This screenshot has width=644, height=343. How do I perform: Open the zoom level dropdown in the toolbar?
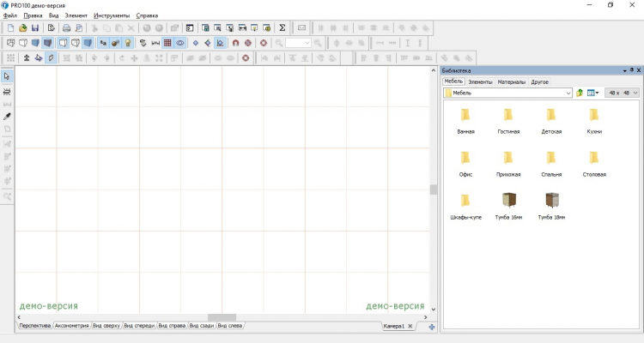307,43
